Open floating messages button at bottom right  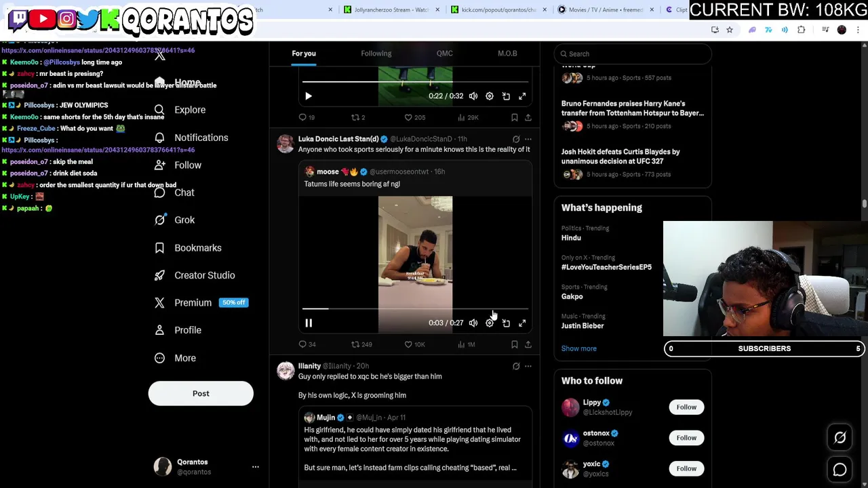840,469
